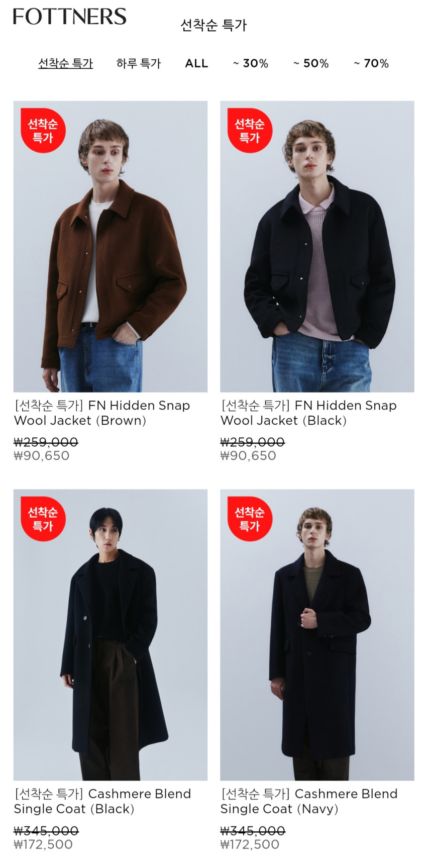Click red badge on Navy Cashmere coat
The image size is (427, 868).
tap(250, 519)
